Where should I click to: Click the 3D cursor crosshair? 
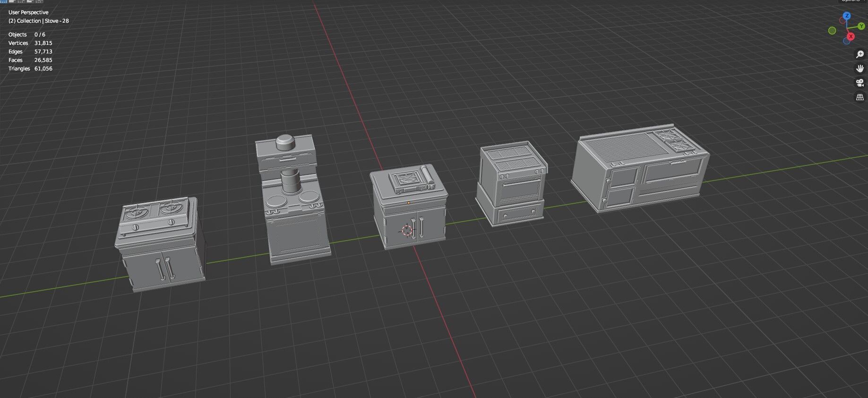click(x=407, y=230)
